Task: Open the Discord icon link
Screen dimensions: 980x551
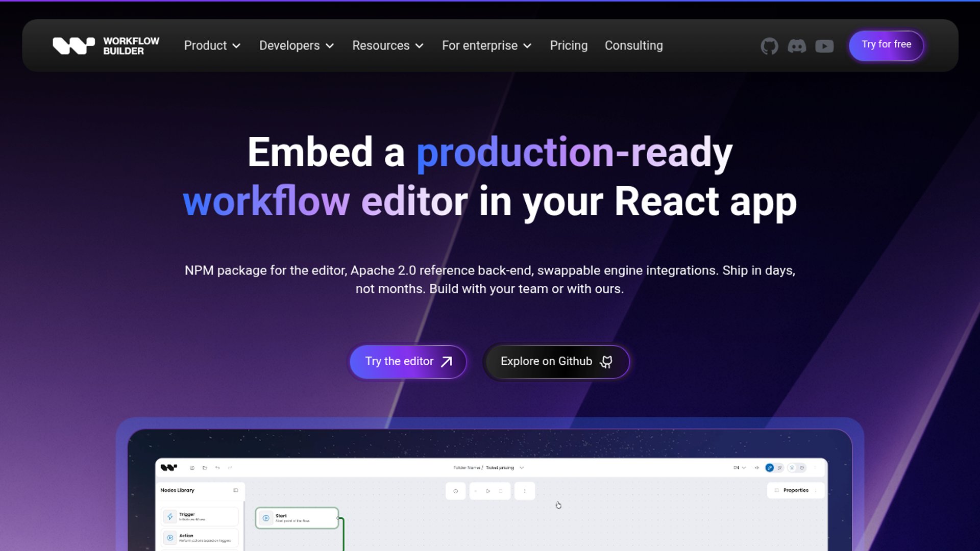Action: click(x=797, y=46)
